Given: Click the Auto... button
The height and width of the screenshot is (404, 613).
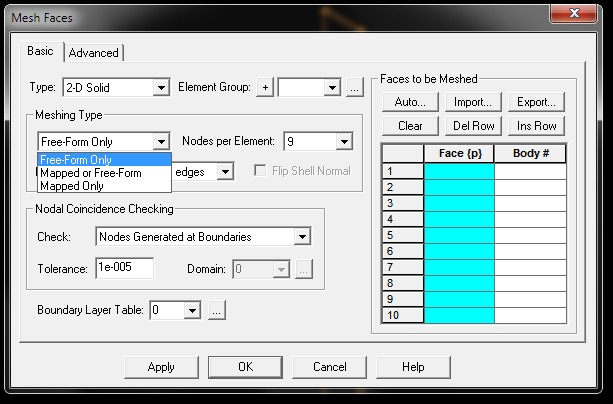Looking at the screenshot, I should pos(410,102).
